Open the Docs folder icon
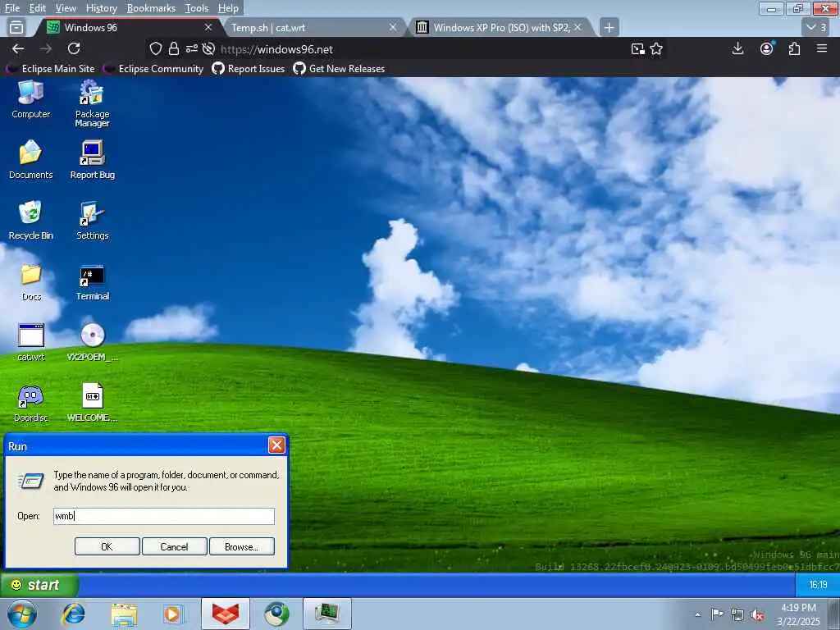This screenshot has height=630, width=840. pyautogui.click(x=31, y=281)
